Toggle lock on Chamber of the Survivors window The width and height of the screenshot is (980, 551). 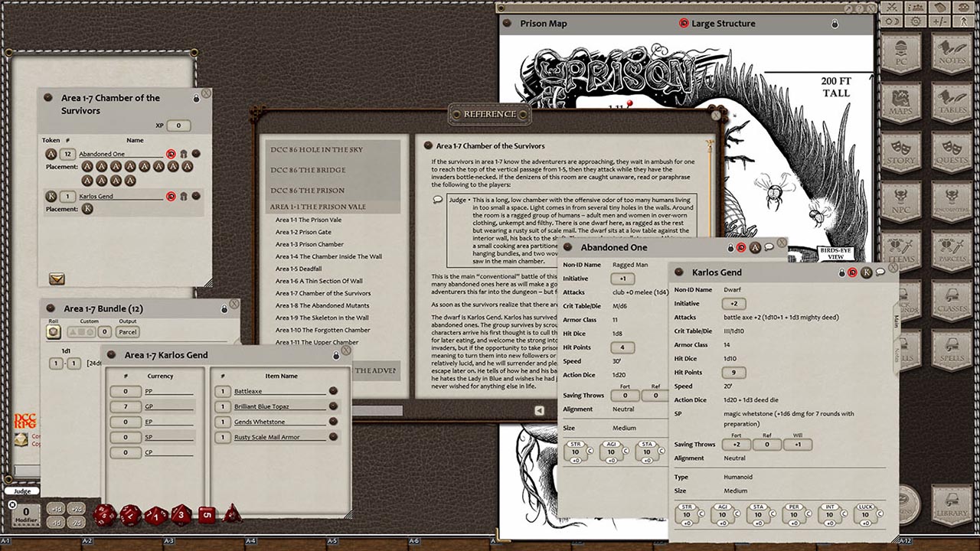click(196, 99)
